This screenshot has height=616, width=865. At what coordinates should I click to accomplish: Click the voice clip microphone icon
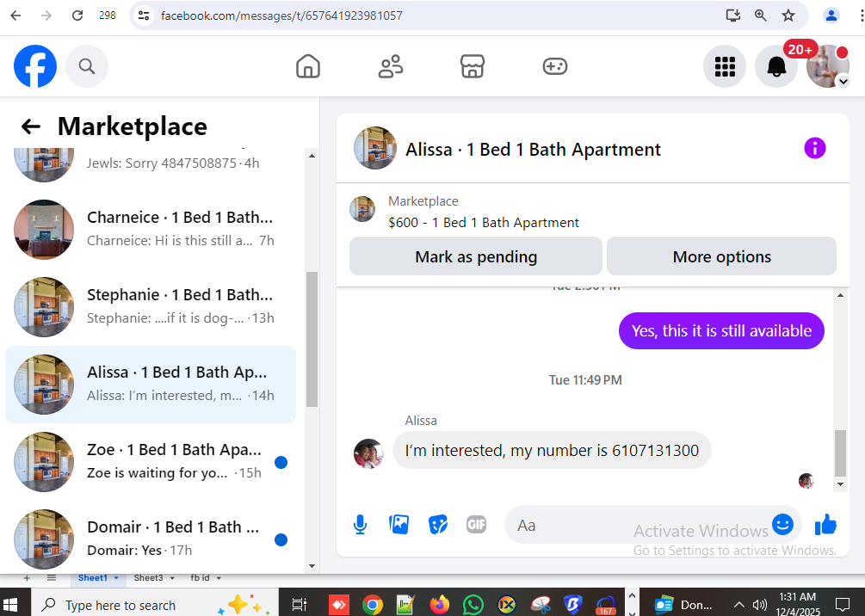(x=361, y=525)
